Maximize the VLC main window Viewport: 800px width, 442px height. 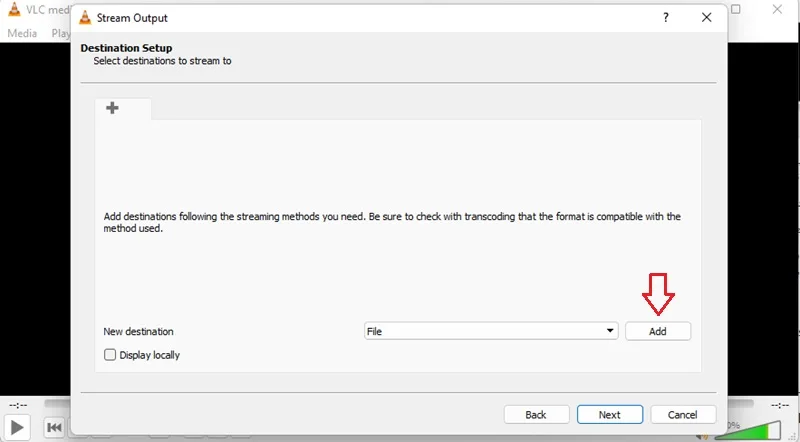736,9
